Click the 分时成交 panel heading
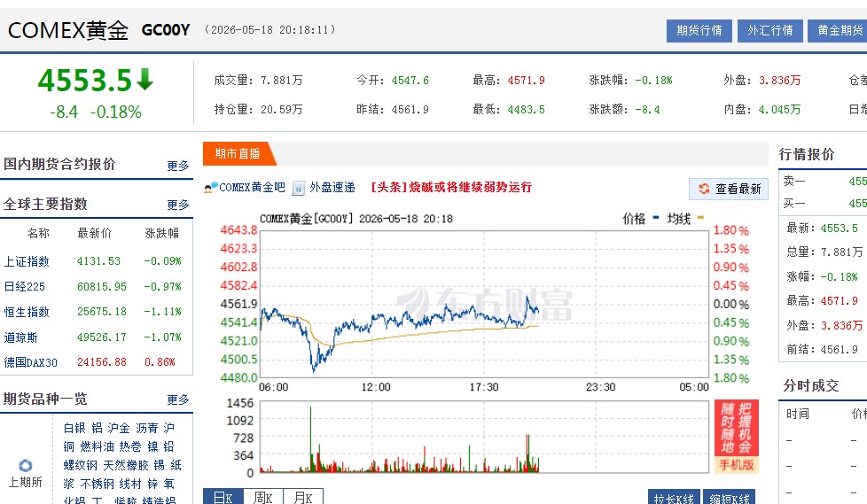Viewport: 867px width, 504px height. [811, 385]
